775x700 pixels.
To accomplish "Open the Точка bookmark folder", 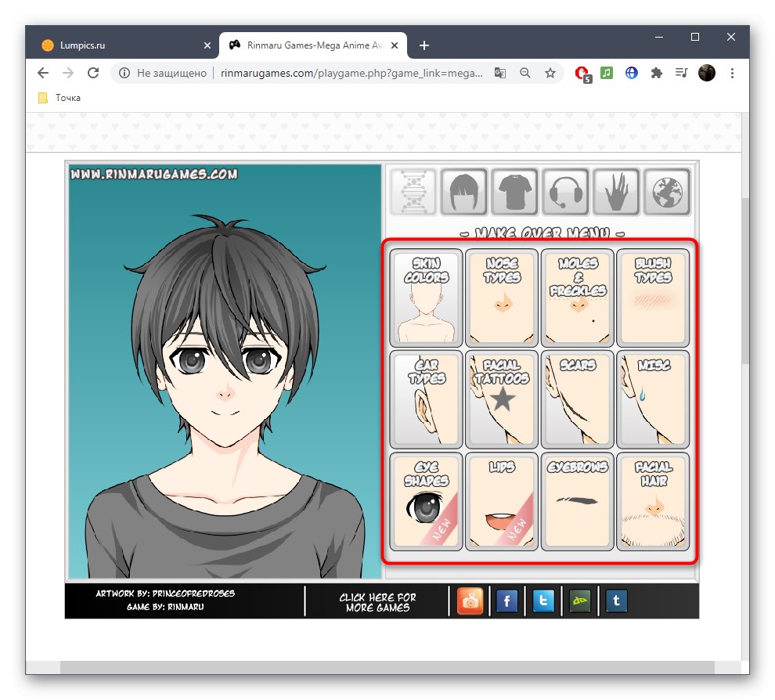I will pos(59,98).
